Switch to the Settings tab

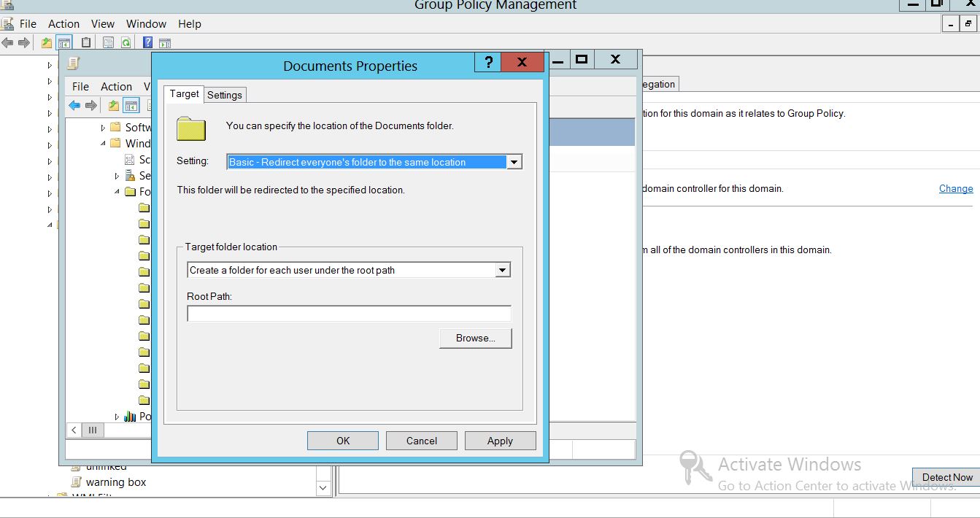click(x=224, y=95)
